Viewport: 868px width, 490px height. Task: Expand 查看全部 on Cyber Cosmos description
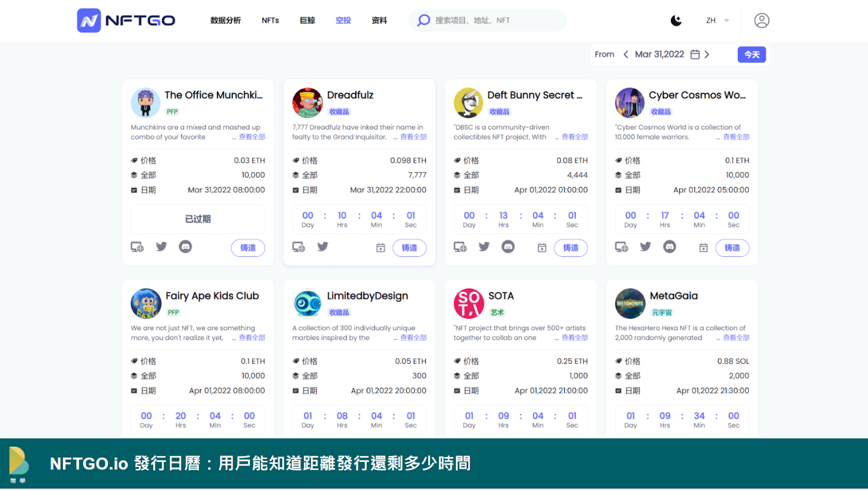pyautogui.click(x=736, y=137)
